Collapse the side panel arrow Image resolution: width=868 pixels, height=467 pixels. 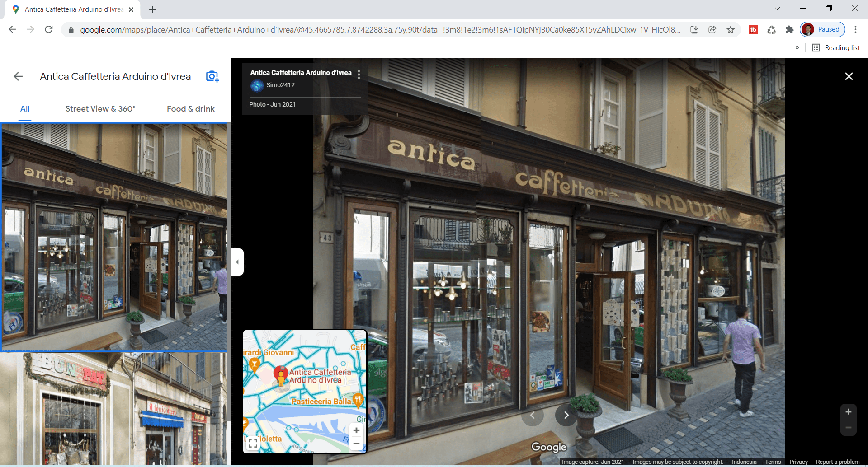click(x=237, y=262)
